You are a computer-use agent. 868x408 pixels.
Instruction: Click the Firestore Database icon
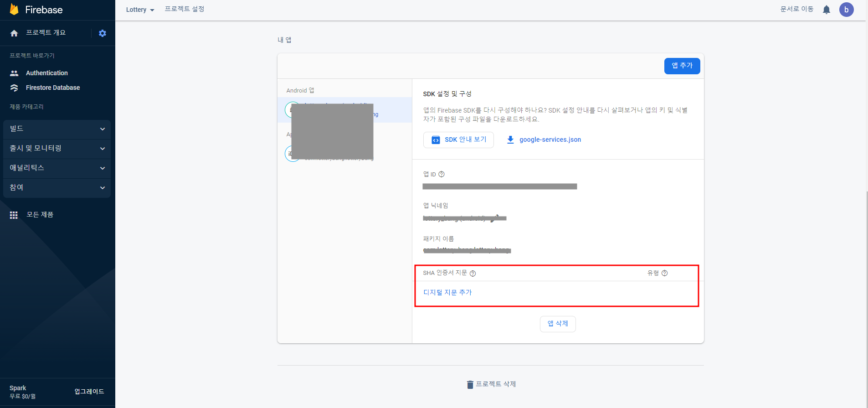click(14, 88)
